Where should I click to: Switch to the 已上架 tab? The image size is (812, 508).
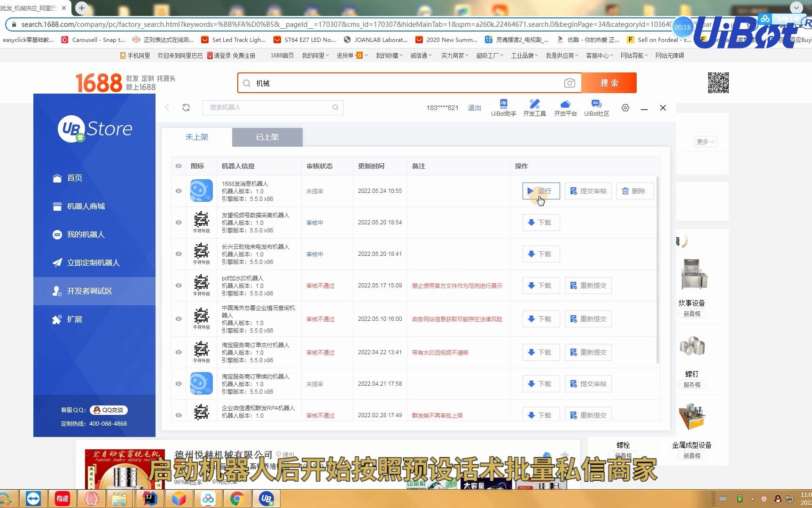tap(266, 137)
